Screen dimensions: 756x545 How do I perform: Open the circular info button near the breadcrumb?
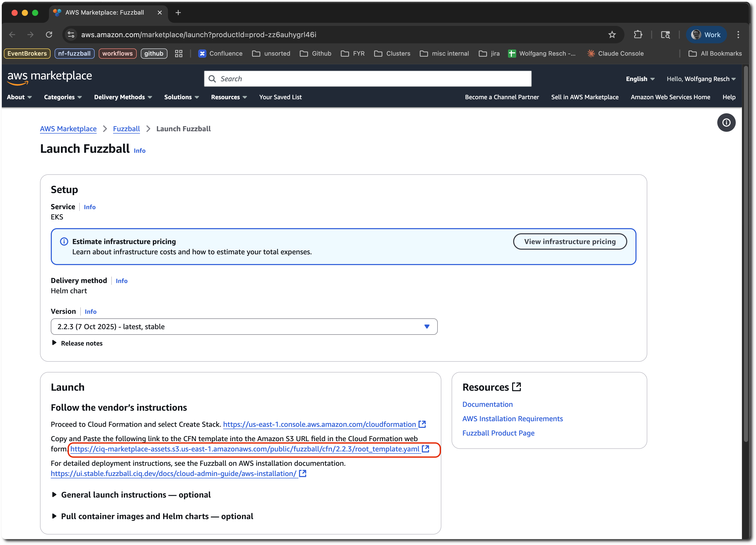(727, 123)
